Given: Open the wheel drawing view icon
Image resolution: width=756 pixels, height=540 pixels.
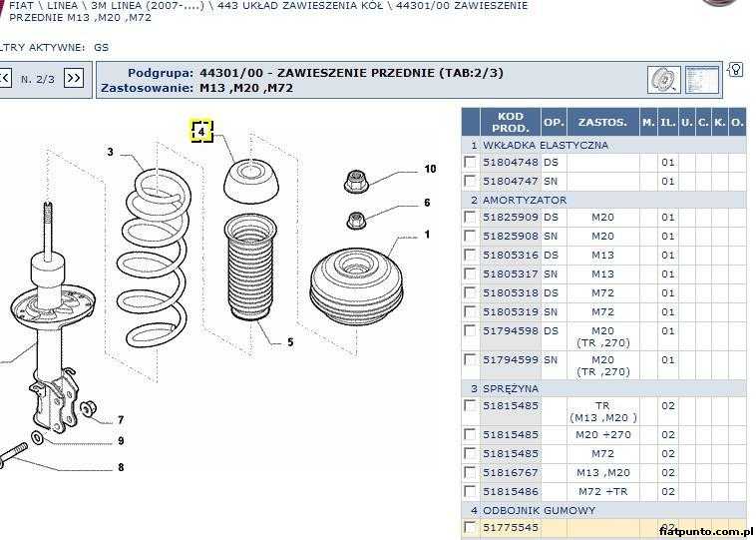Looking at the screenshot, I should point(663,80).
